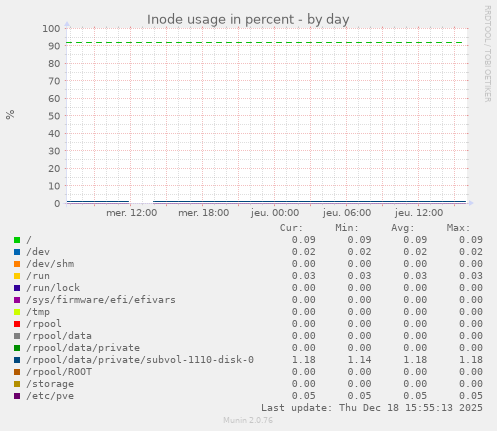Click the purple swatch for /sys/firmware/efi/efivars

tap(17, 300)
